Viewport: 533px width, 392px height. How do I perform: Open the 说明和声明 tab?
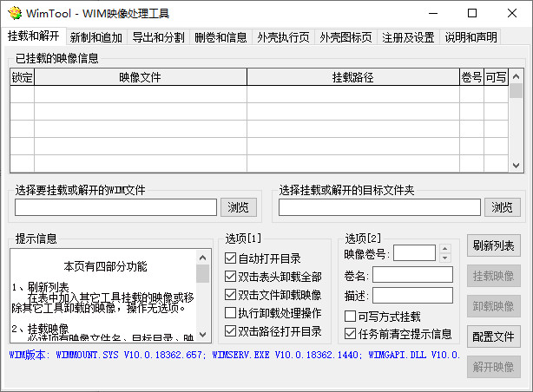[470, 37]
